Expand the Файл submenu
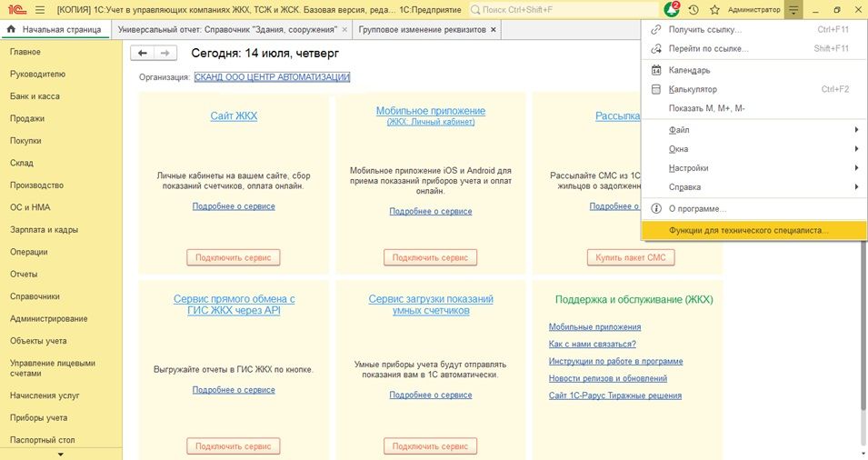Image resolution: width=868 pixels, height=460 pixels. pyautogui.click(x=855, y=130)
